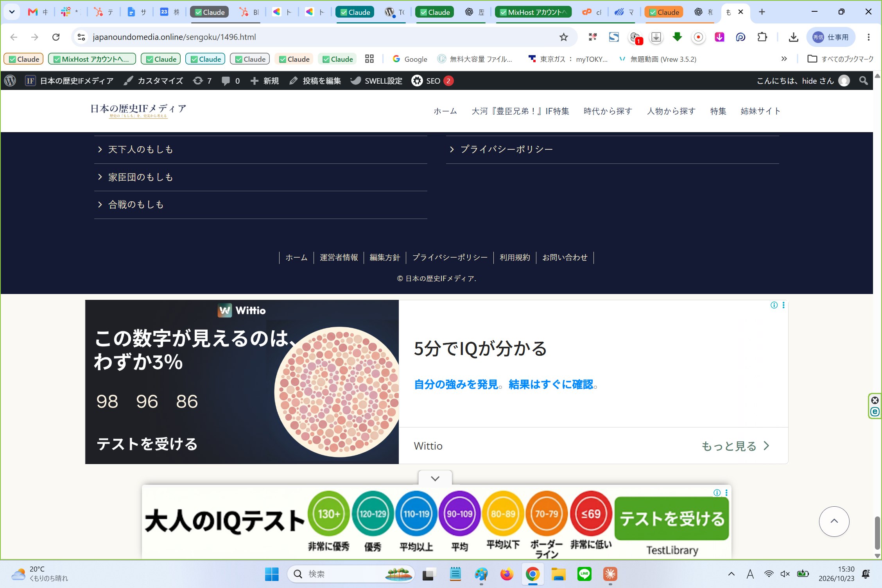The image size is (882, 588).
Task: Open File Explorer from the taskbar
Action: coord(558,574)
